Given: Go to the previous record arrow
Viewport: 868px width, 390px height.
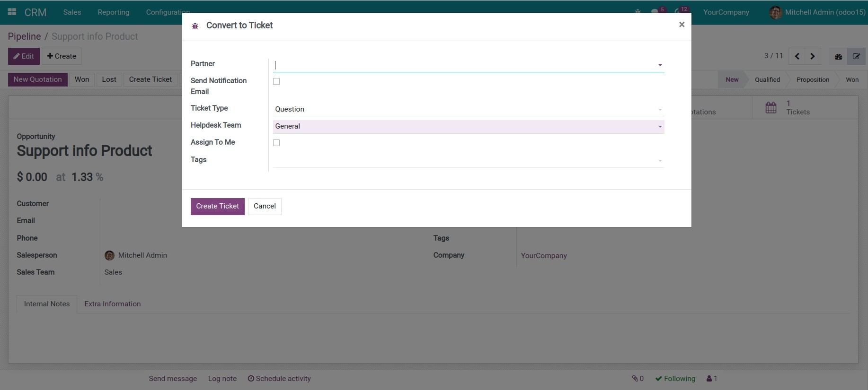Looking at the screenshot, I should [797, 56].
